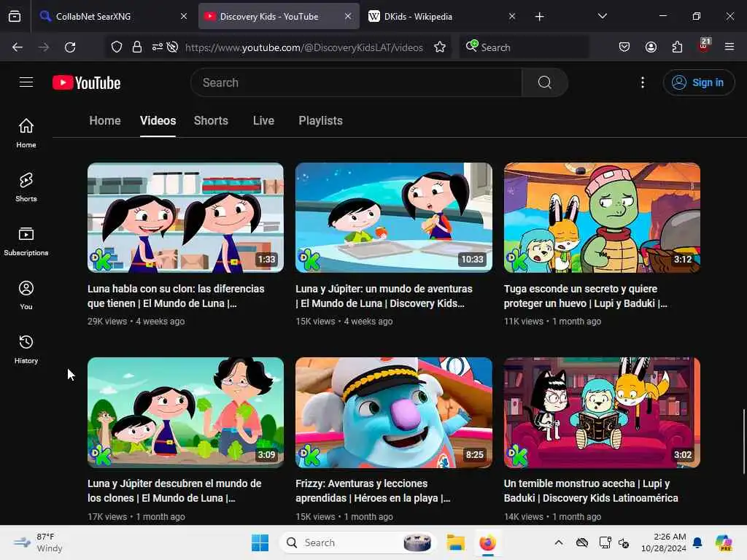Open Shorts in the YouTube sidebar

pyautogui.click(x=26, y=187)
